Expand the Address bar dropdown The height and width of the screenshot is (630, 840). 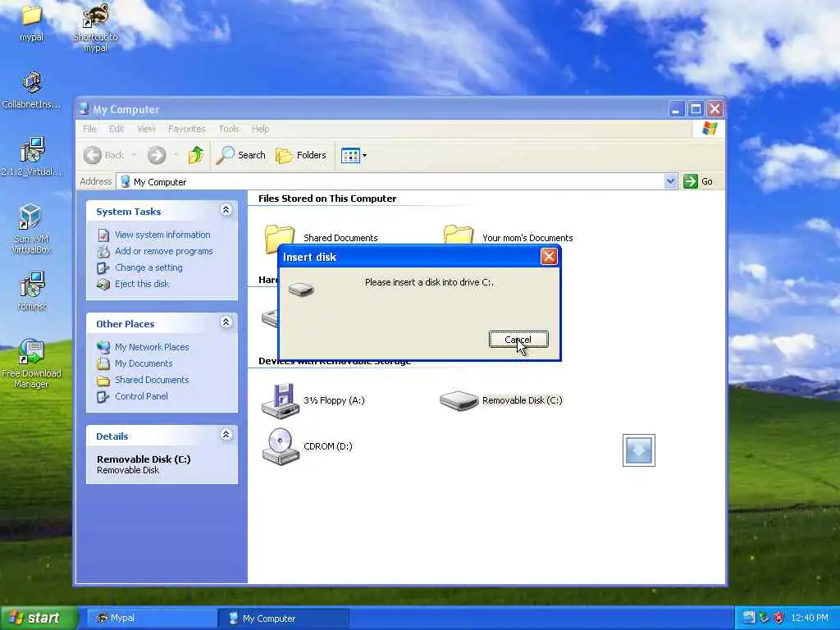[670, 181]
